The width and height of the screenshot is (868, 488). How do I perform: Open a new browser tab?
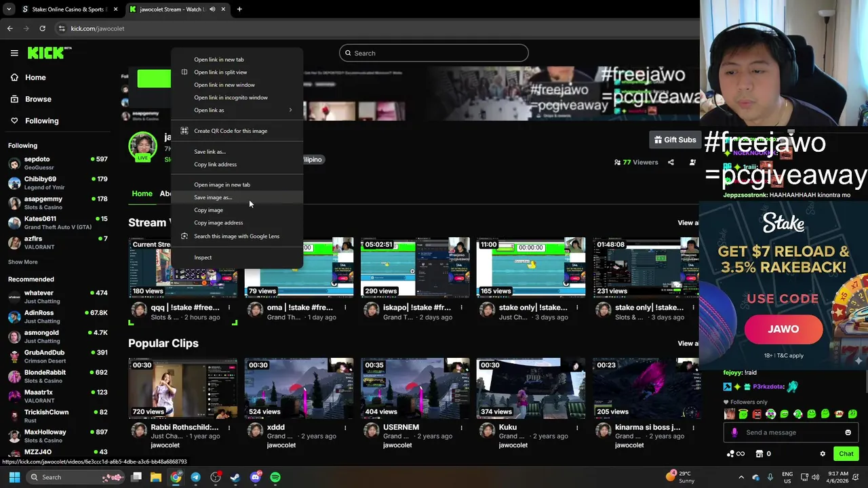pos(239,9)
